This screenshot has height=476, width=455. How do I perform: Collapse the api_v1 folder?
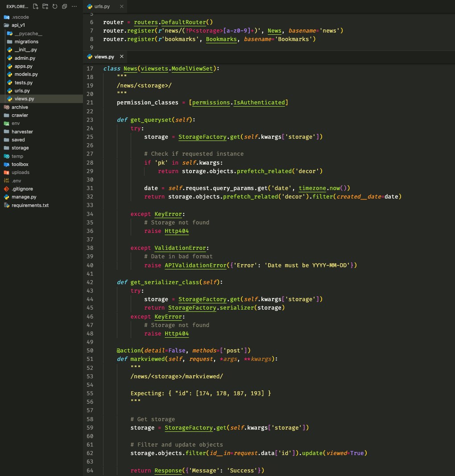(41, 25)
